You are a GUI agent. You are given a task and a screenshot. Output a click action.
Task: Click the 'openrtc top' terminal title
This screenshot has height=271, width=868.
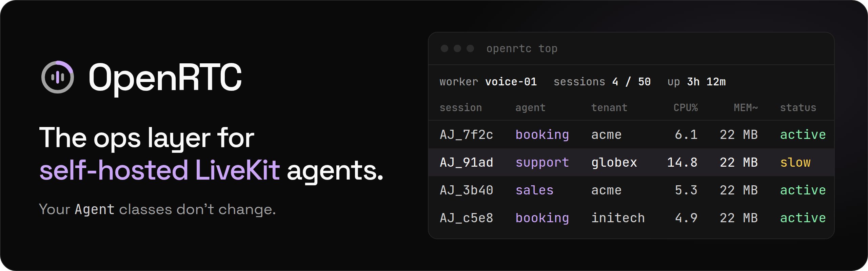pyautogui.click(x=522, y=49)
